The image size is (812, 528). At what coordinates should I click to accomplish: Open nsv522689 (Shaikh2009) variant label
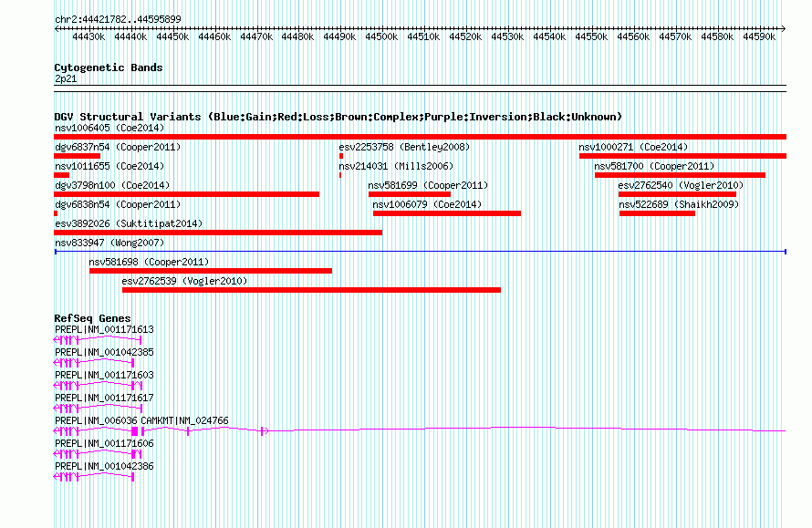[679, 204]
